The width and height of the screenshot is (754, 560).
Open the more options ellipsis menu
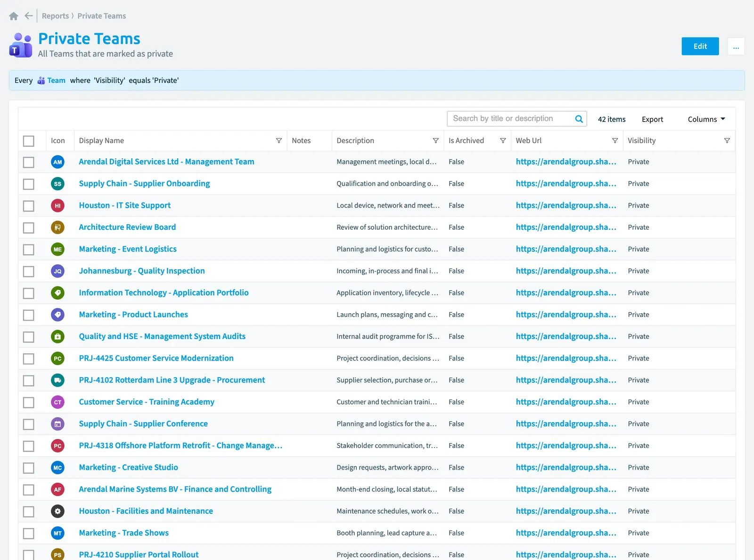pos(736,46)
